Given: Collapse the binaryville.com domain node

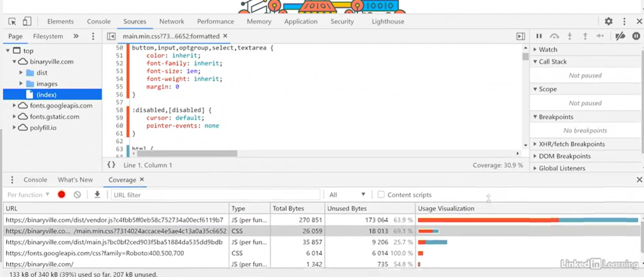Looking at the screenshot, I should pos(14,62).
